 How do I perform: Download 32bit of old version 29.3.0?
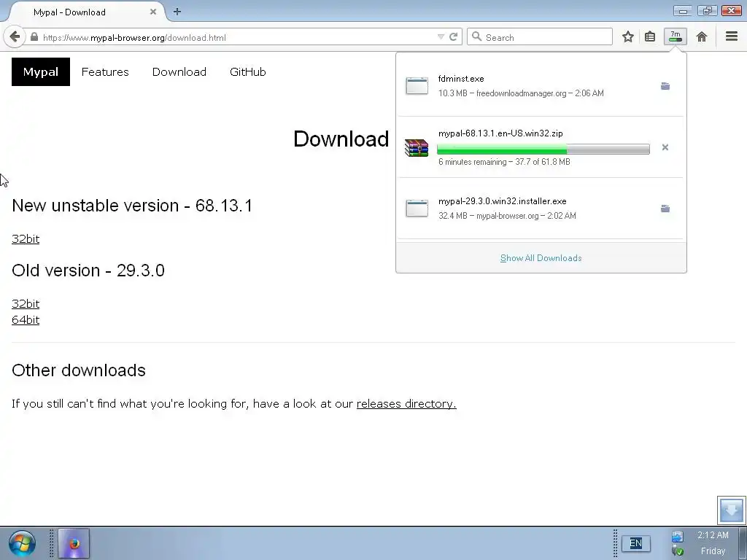pyautogui.click(x=26, y=304)
